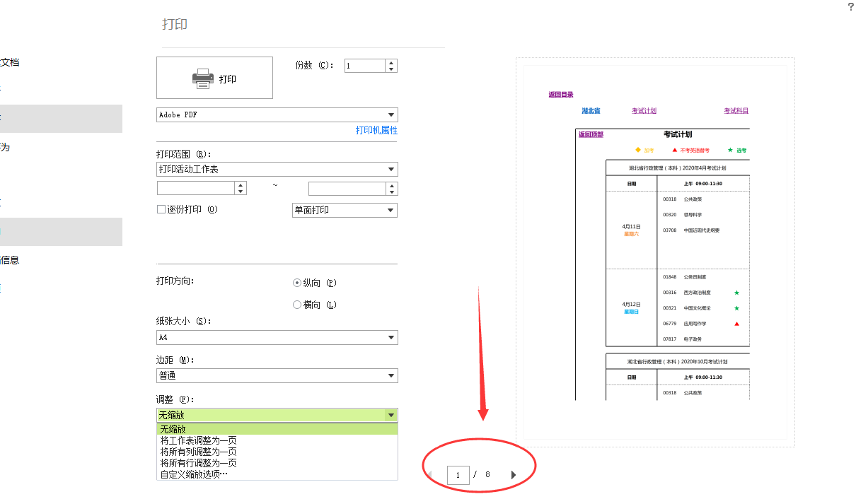This screenshot has height=499, width=868.
Task: Open the help question mark icon
Action: (x=851, y=6)
